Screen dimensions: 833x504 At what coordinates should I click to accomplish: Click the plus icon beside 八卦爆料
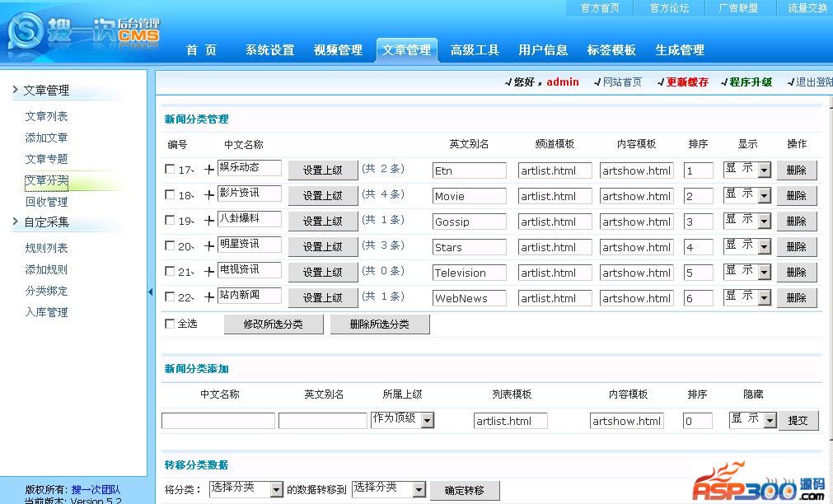[x=209, y=221]
